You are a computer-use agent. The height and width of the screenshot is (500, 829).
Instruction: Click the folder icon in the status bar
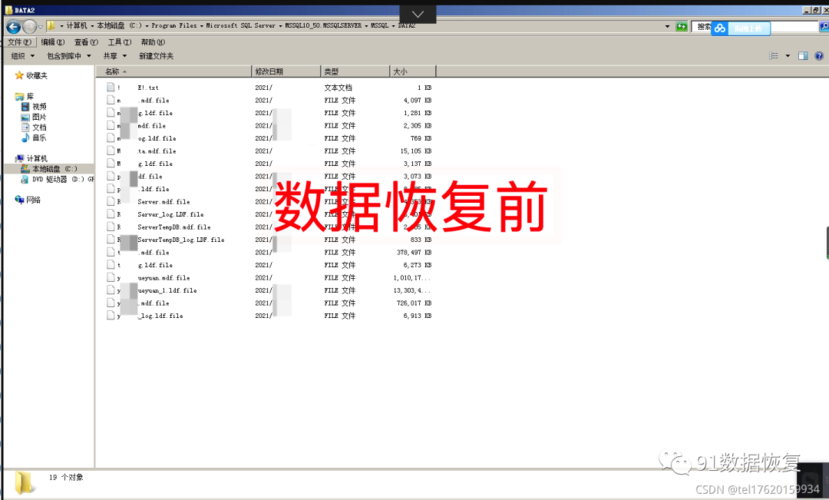click(24, 483)
